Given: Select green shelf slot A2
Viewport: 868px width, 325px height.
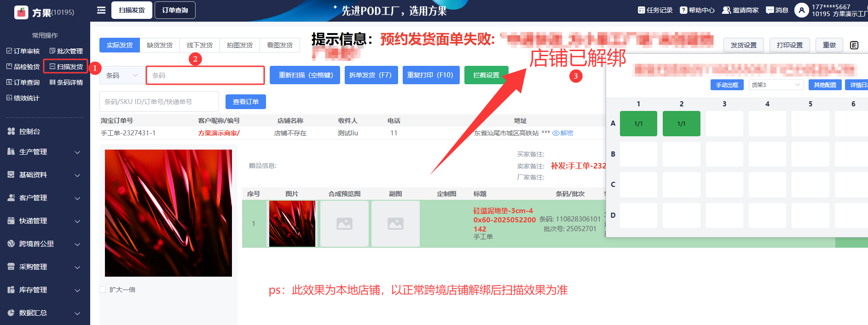Looking at the screenshot, I should pos(682,123).
